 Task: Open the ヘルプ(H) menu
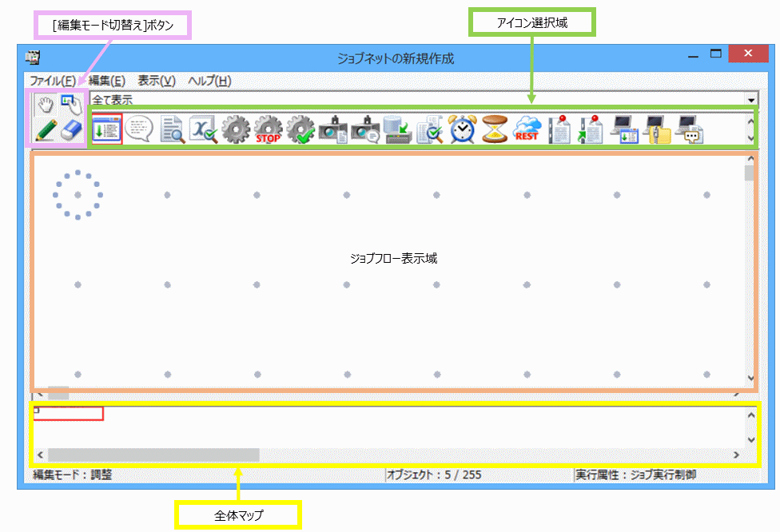tap(209, 81)
